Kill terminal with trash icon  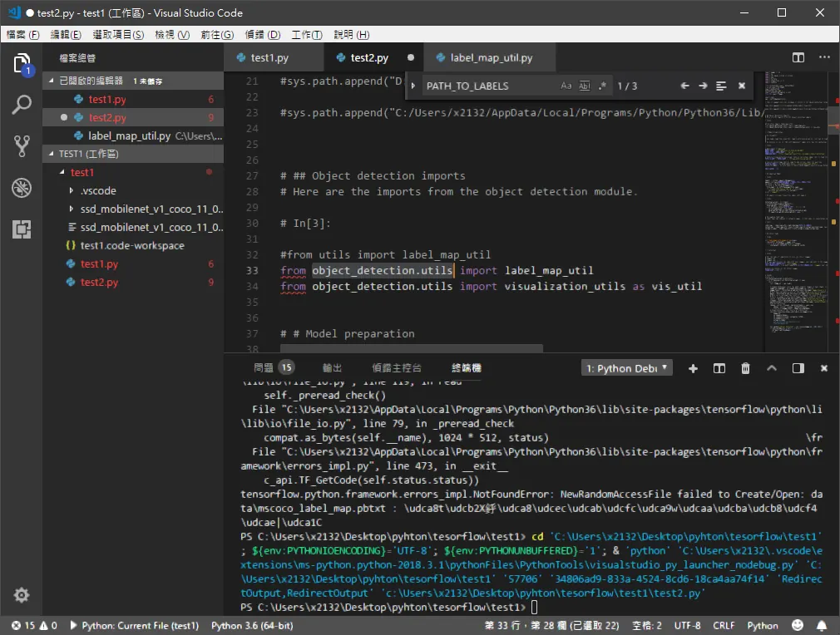tap(745, 368)
